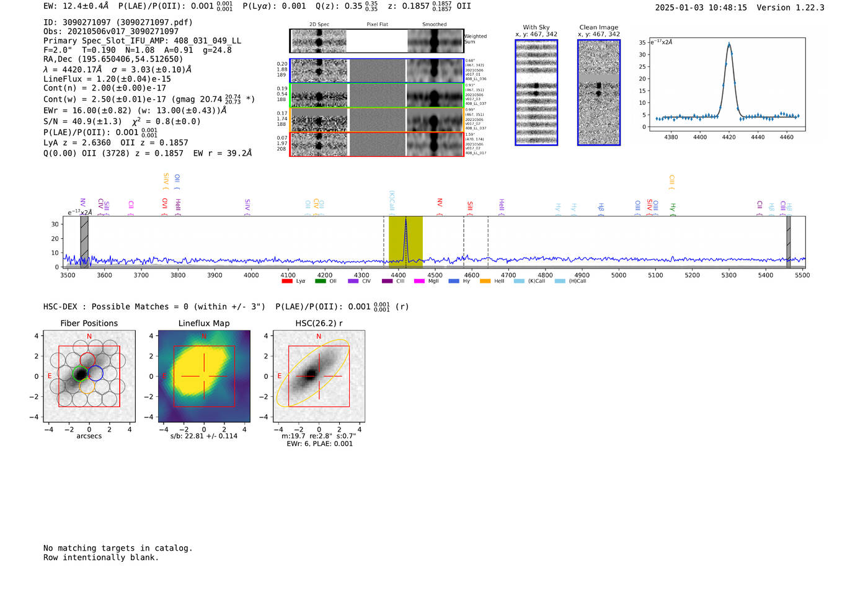This screenshot has width=868, height=591.
Task: Click the Obs: 20210506v017_3090271097 line
Action: 111,32
